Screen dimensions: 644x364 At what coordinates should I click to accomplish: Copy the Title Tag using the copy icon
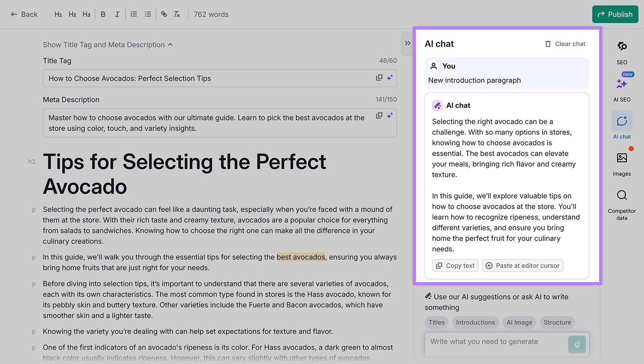click(379, 78)
